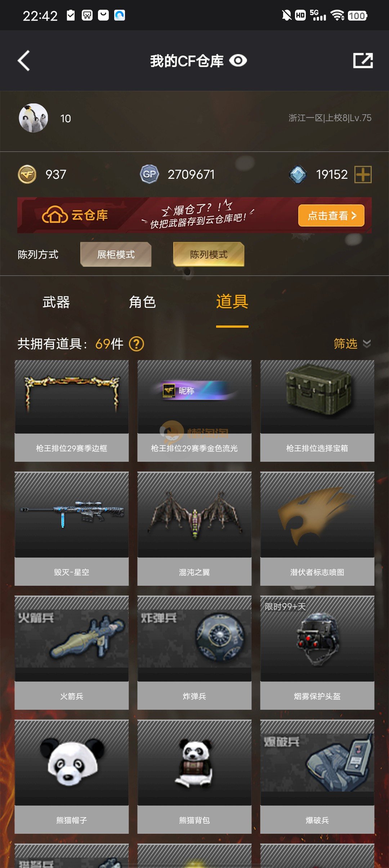Toggle warehouse visibility eye icon

pos(238,61)
